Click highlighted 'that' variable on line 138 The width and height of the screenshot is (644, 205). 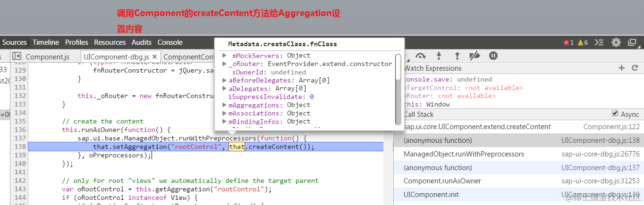237,147
